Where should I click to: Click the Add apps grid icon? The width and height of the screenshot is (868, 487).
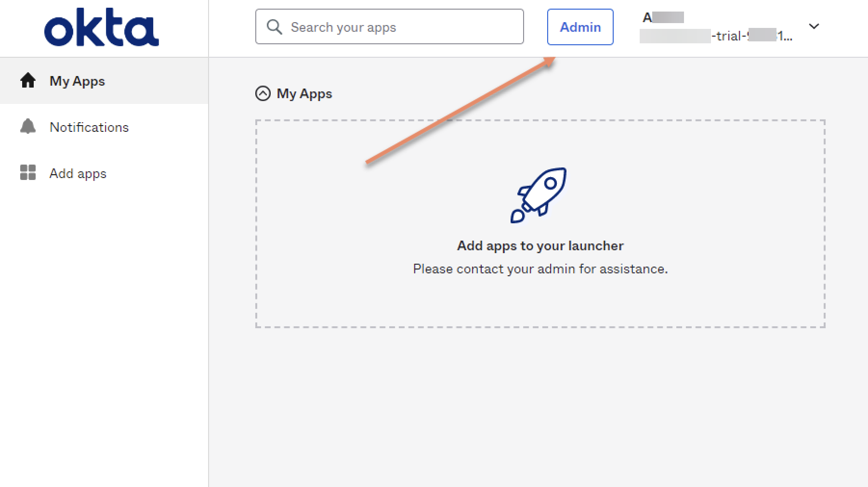pos(28,173)
